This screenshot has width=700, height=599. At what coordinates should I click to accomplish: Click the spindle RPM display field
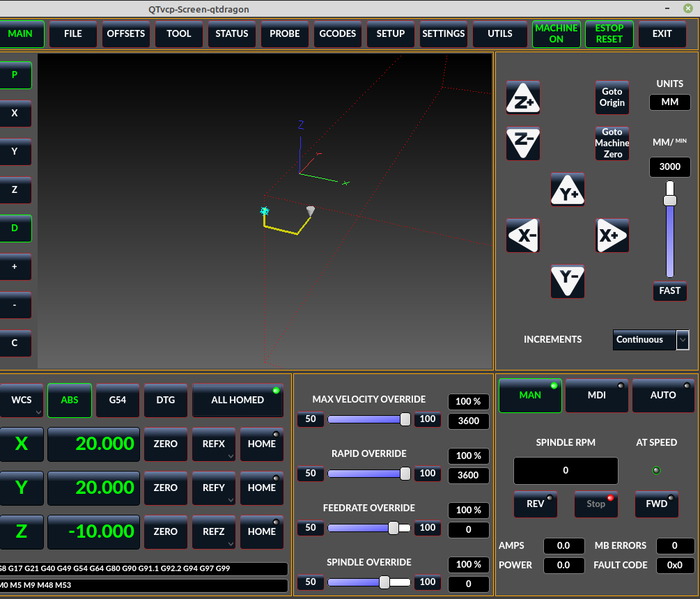coord(566,470)
